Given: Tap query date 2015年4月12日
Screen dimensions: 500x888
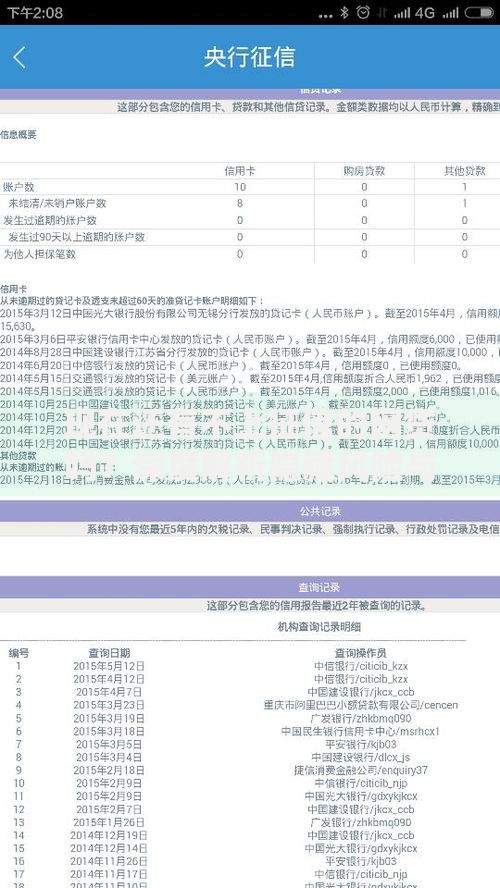Looking at the screenshot, I should coord(109,679).
